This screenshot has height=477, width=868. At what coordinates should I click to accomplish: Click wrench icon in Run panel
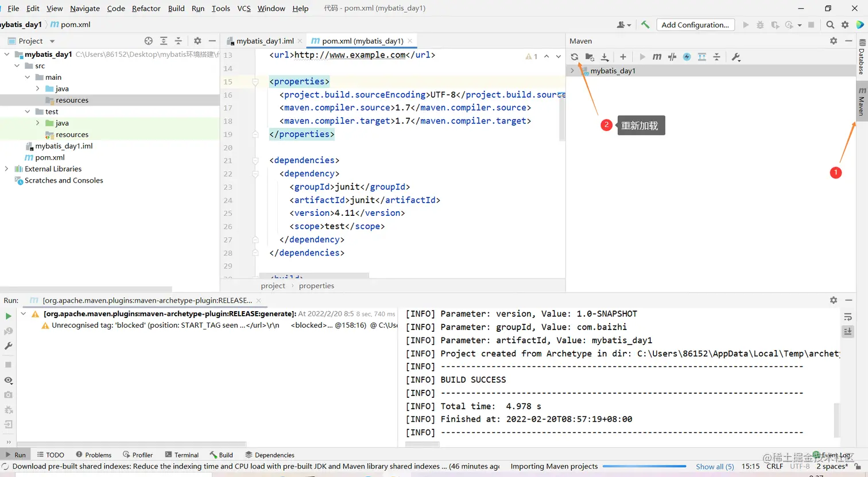9,346
